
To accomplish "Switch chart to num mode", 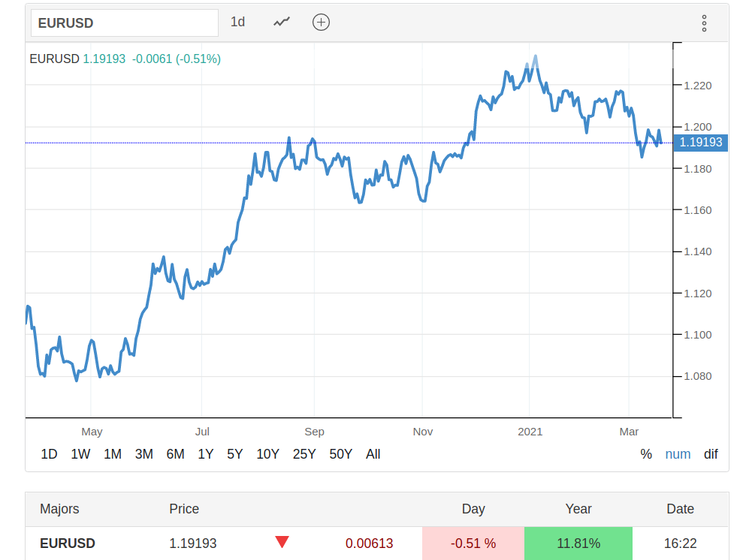I will tap(678, 454).
